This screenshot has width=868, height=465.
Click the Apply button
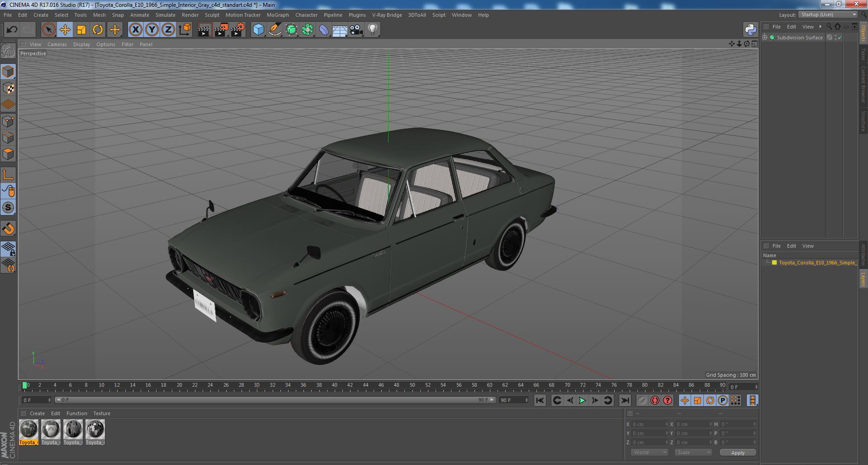point(738,453)
